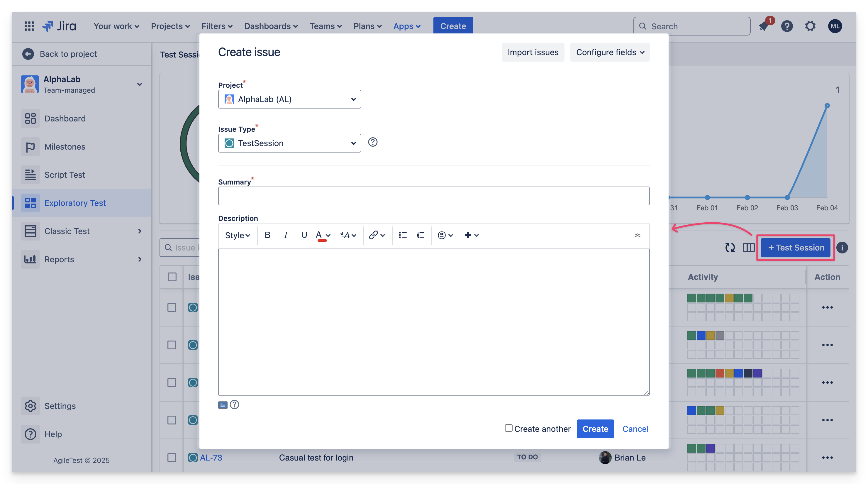Tick the checkbox for row AL-73
This screenshot has width=868, height=484.
172,458
